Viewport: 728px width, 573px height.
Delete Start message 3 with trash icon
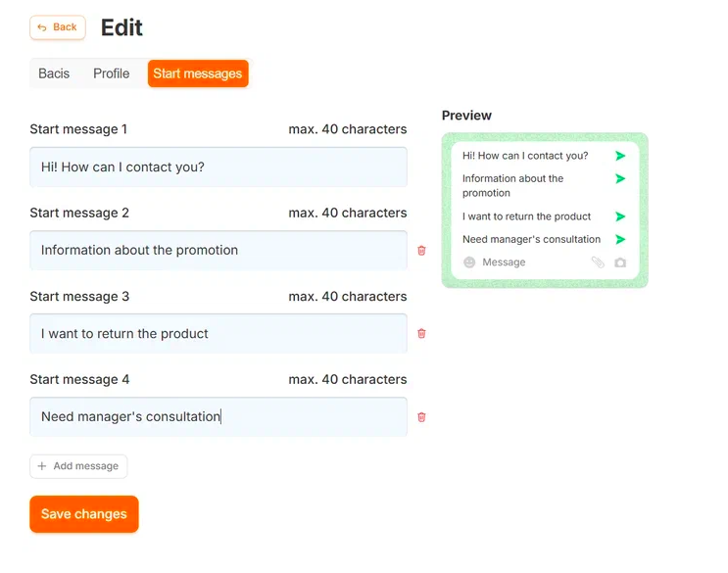pyautogui.click(x=421, y=333)
